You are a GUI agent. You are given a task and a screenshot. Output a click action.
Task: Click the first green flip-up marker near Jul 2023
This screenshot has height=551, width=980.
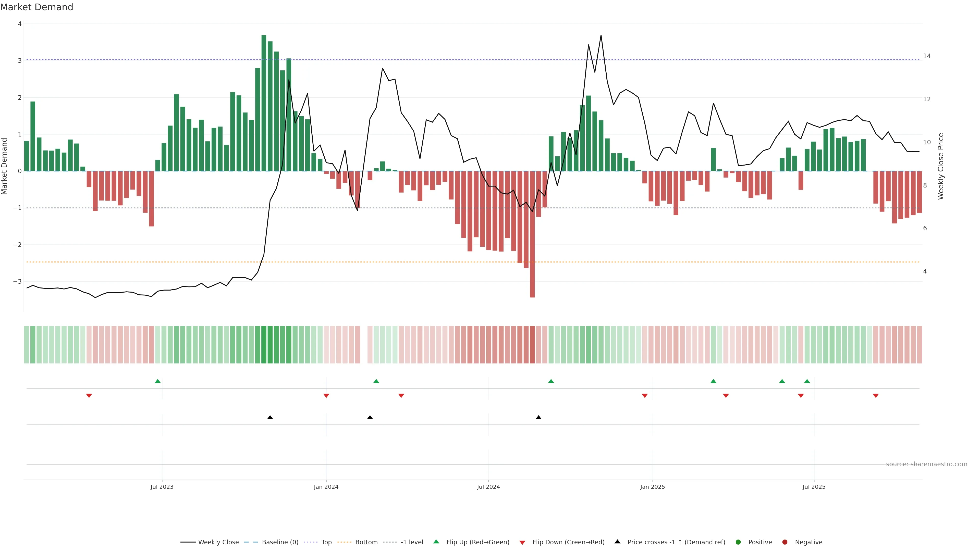point(158,381)
